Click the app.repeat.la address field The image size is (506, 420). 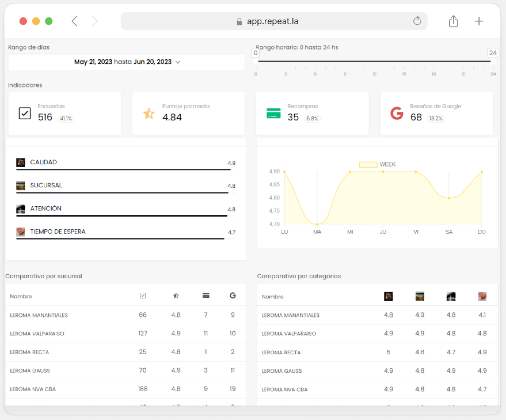point(274,21)
